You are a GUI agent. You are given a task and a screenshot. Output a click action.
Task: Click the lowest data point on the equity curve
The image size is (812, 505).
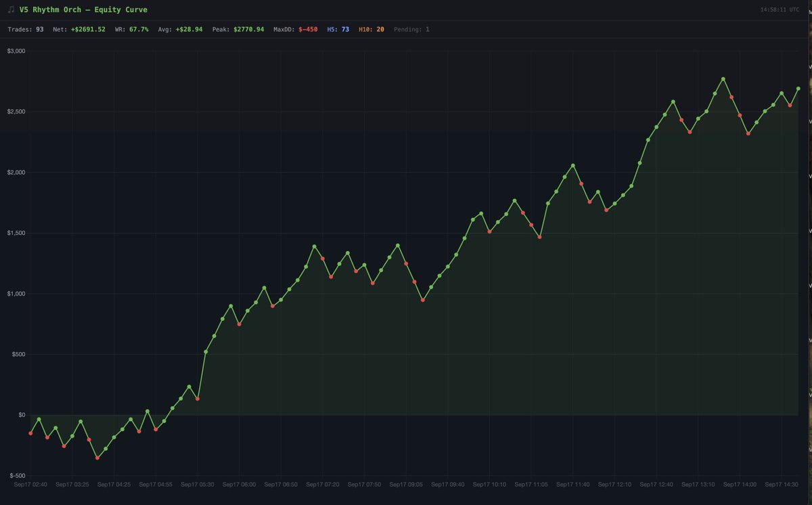[97, 458]
